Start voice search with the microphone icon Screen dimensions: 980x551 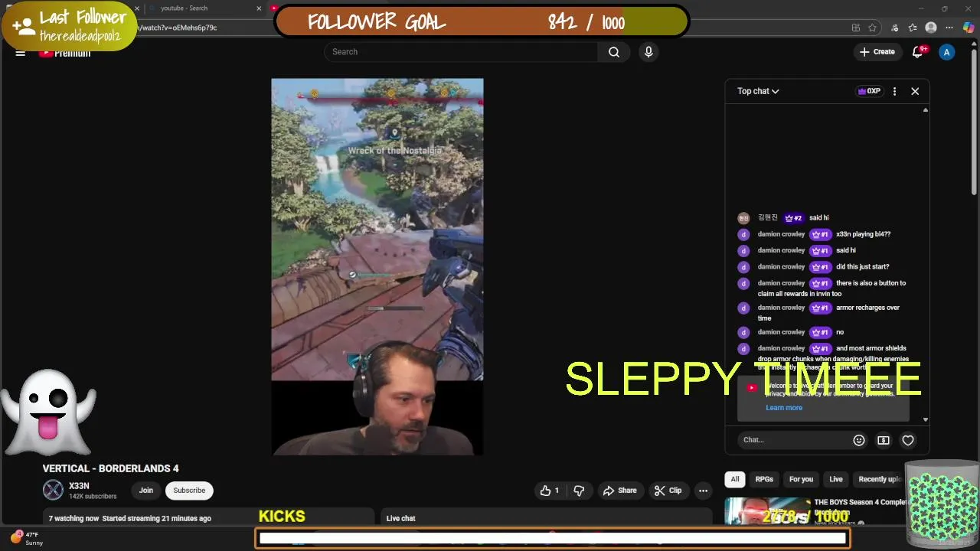coord(648,52)
